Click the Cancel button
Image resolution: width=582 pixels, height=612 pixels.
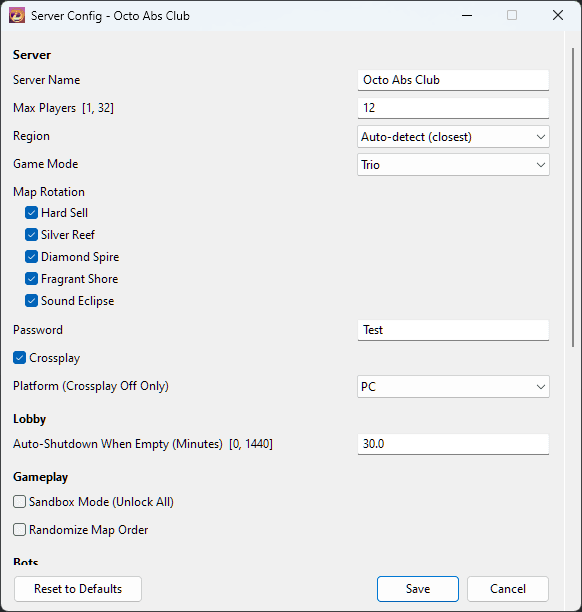pos(508,589)
